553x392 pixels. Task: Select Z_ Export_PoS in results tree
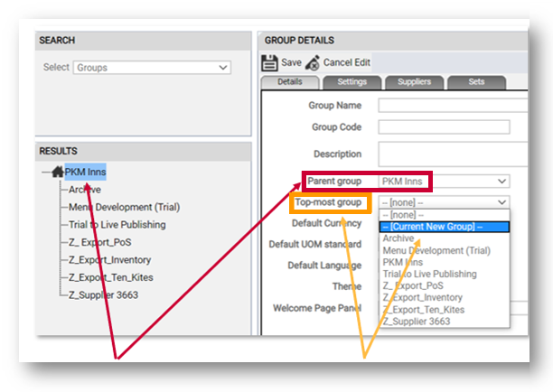click(x=99, y=242)
